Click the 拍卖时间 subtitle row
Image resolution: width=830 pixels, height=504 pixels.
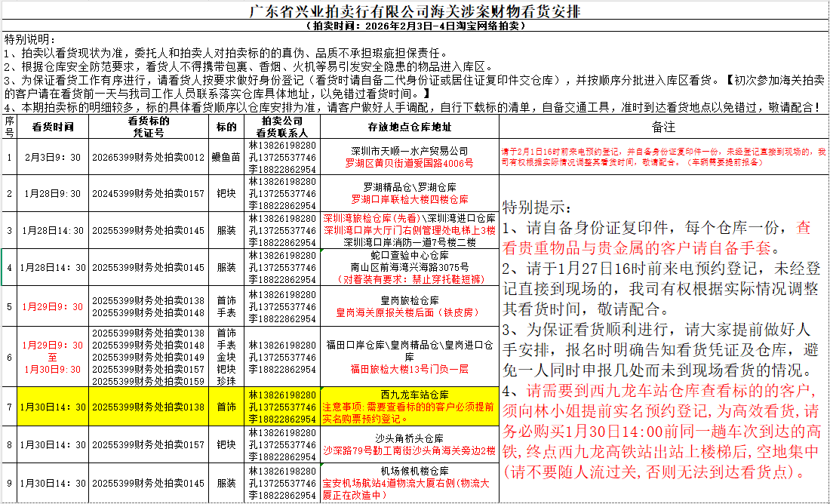[x=415, y=26]
